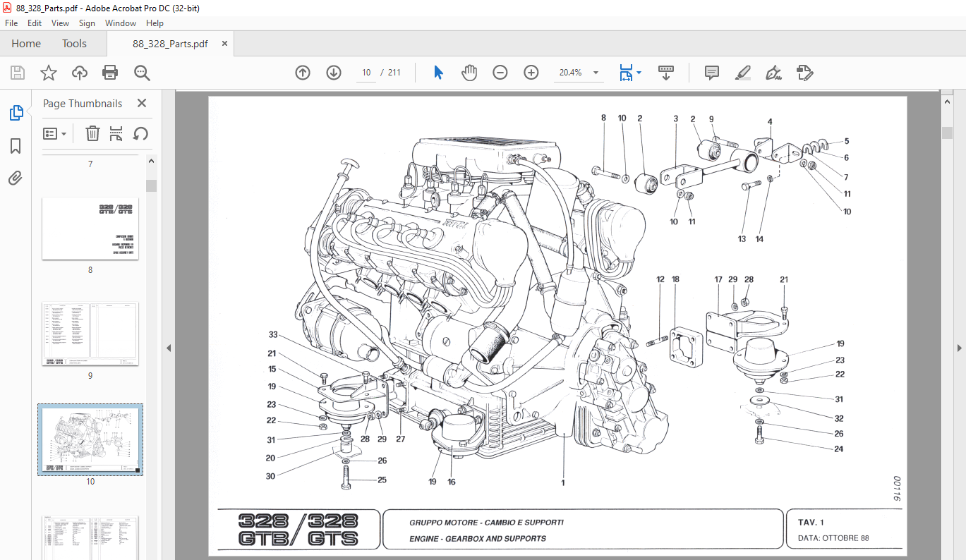966x560 pixels.
Task: Click the thumbnails panel scroll-up arrow
Action: coord(151,162)
